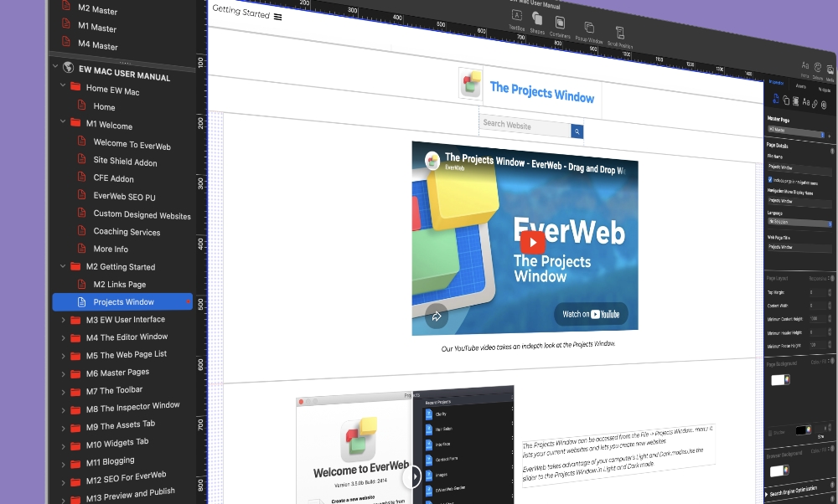838x504 pixels.
Task: Open the Page Background color swatch
Action: click(779, 379)
